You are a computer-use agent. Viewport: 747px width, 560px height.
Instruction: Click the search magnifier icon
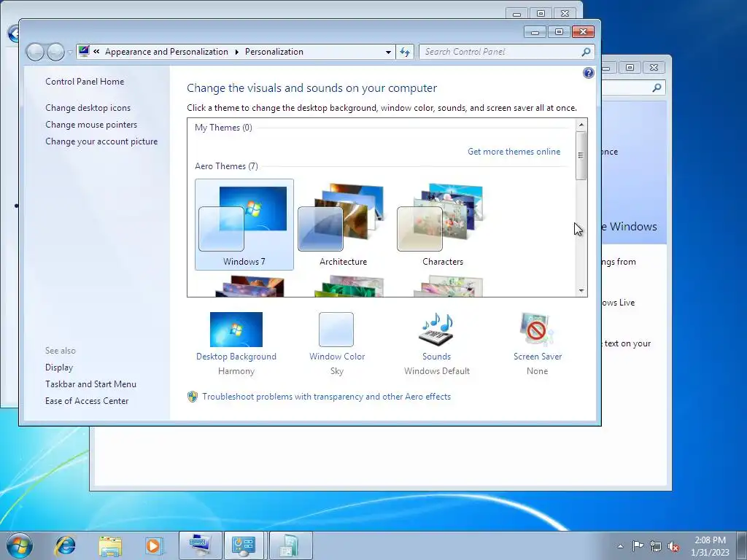[587, 52]
